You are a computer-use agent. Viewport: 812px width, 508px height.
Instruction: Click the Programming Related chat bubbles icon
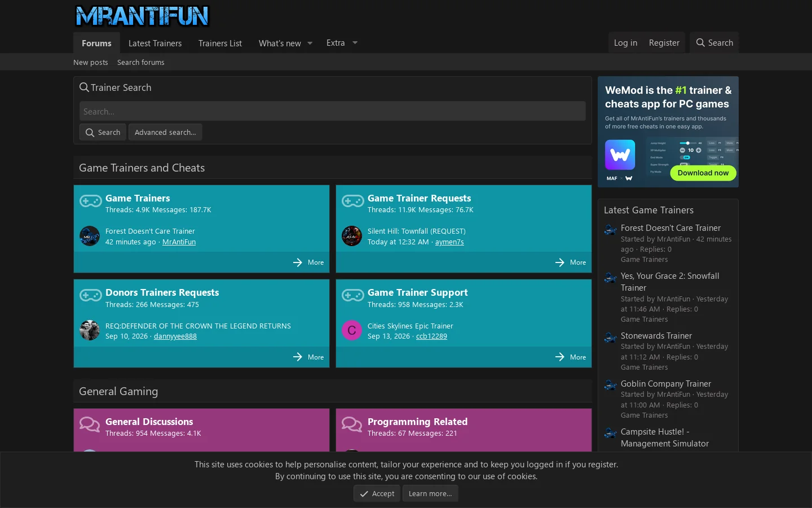click(x=352, y=424)
